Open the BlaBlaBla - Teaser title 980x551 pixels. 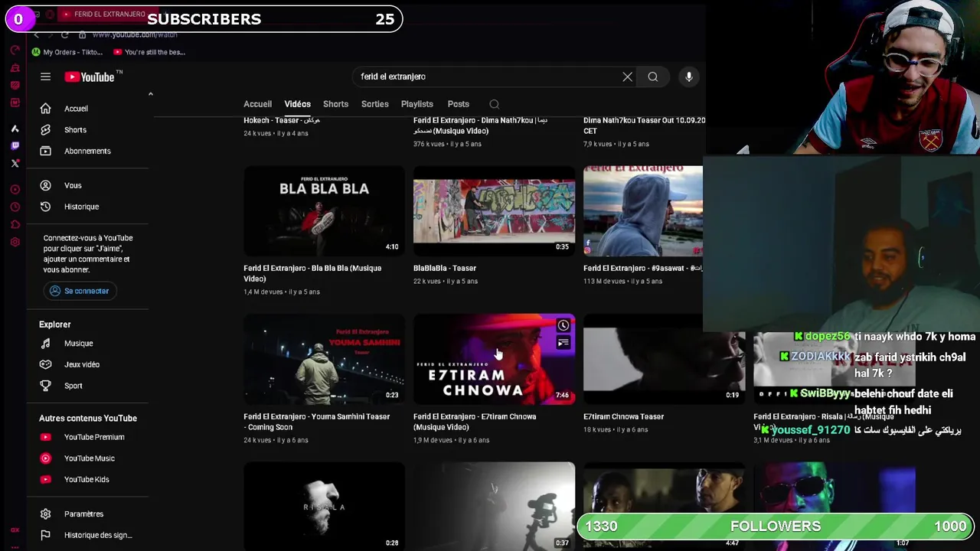pos(444,268)
